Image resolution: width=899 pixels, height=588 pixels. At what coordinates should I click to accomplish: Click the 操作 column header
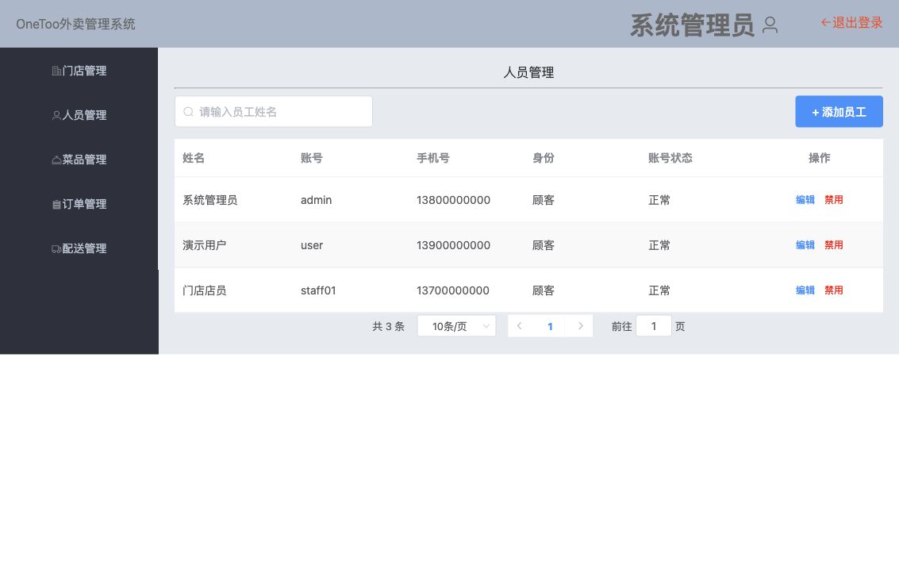(x=820, y=158)
